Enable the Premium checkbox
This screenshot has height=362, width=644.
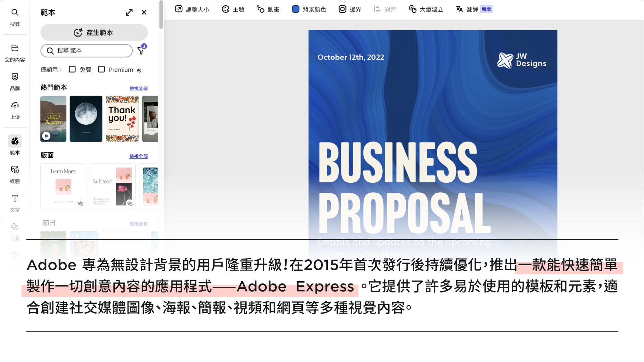coord(101,69)
